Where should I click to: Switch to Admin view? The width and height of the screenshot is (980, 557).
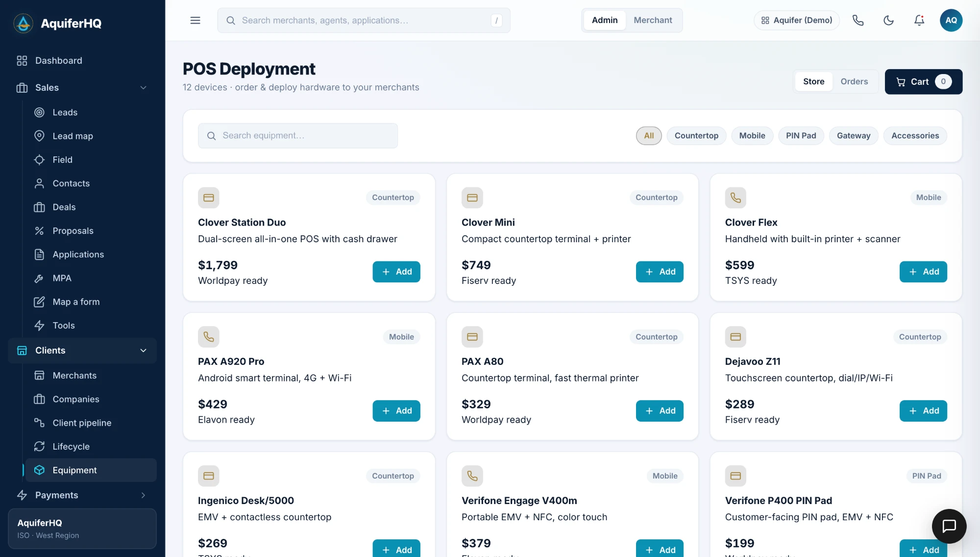click(605, 20)
